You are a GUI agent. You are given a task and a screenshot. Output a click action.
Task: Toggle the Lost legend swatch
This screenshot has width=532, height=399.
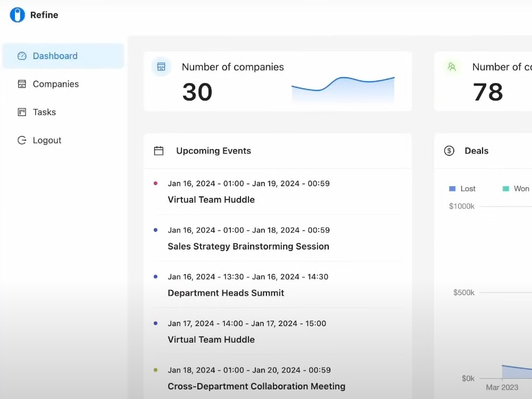pyautogui.click(x=452, y=189)
